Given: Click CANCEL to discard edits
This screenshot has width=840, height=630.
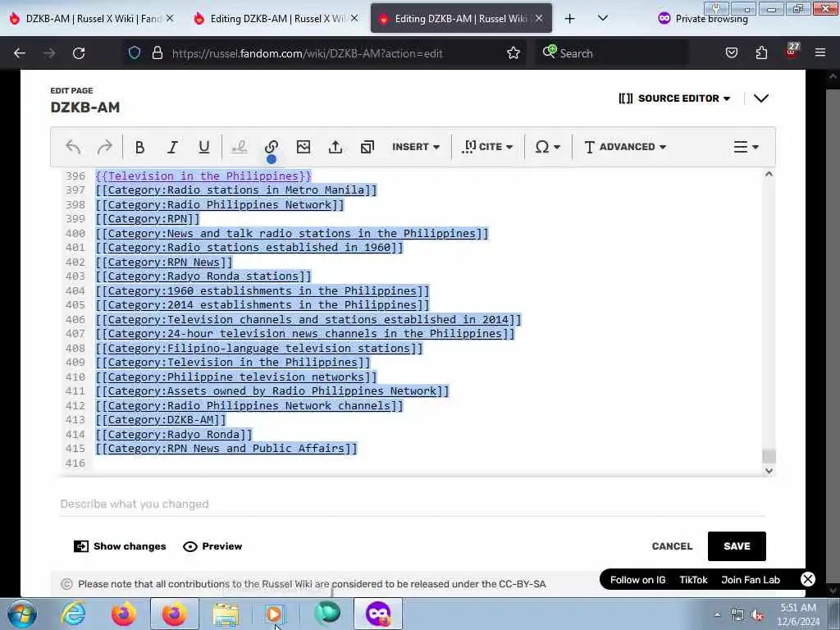Looking at the screenshot, I should [672, 546].
